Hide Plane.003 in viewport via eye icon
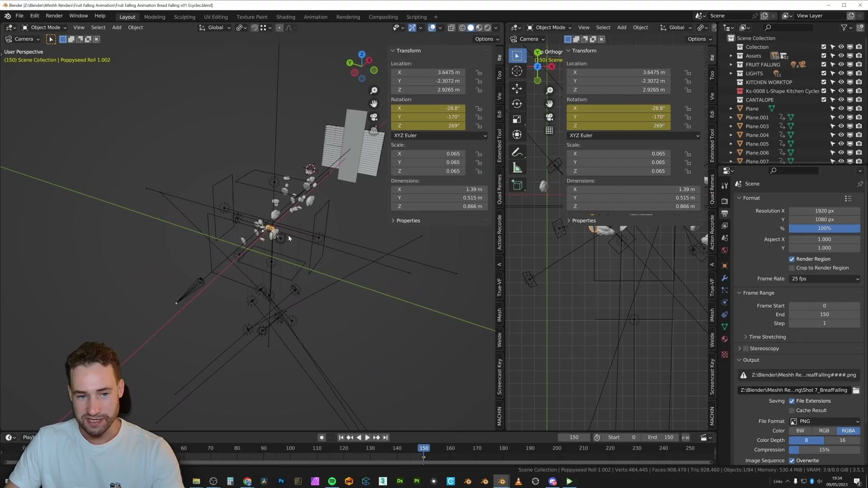The height and width of the screenshot is (488, 868). [x=841, y=127]
